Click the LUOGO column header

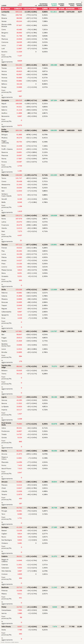click(4, 6)
